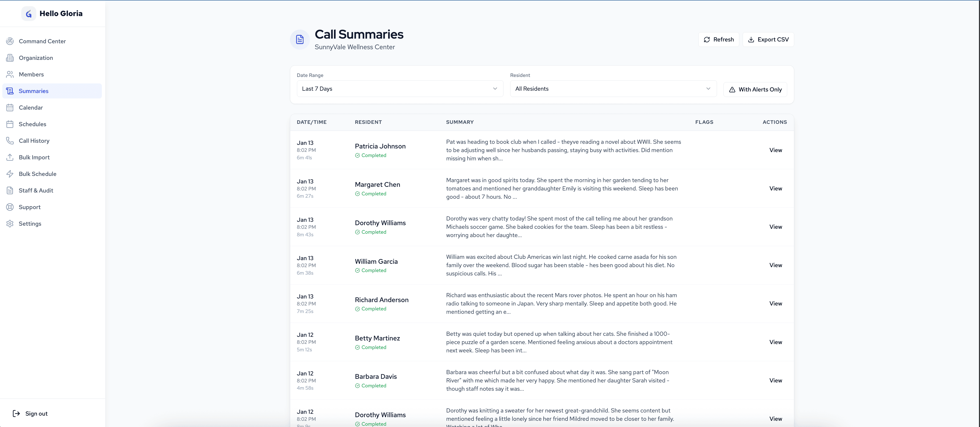Image resolution: width=980 pixels, height=427 pixels.
Task: Click the Completed status badge for Patricia Johnson
Action: click(x=371, y=155)
